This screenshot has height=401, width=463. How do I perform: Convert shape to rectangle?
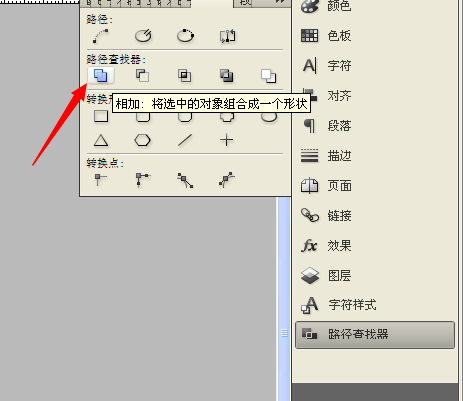coord(101,116)
